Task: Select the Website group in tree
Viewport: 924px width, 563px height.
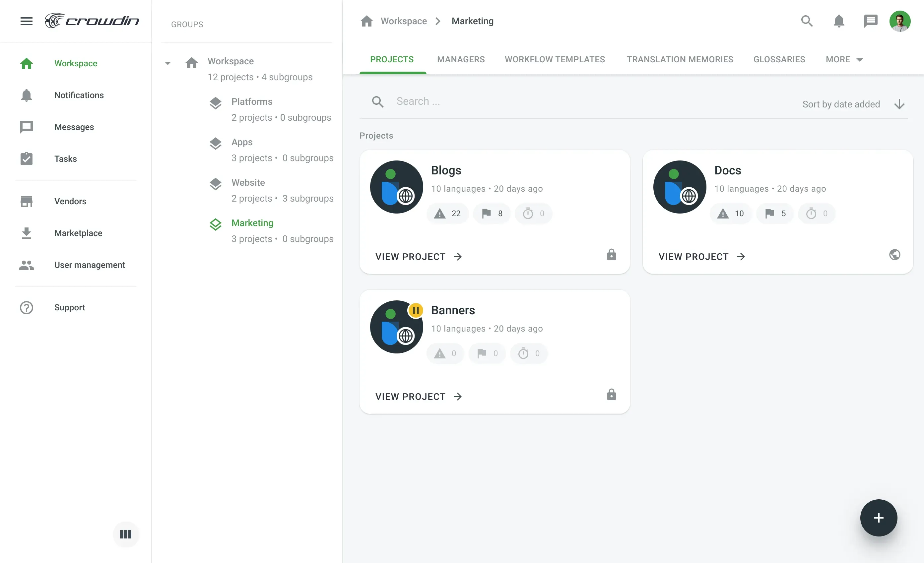Action: pyautogui.click(x=248, y=183)
